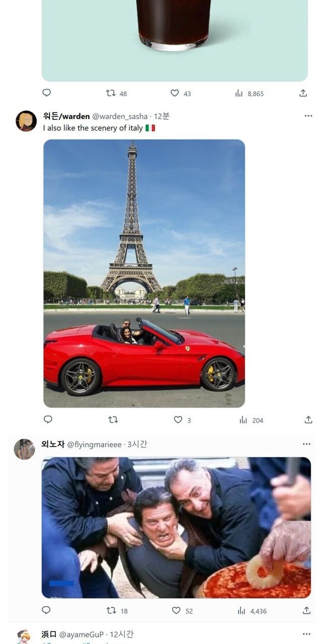322x644 pixels.
Task: Retweet the Eiffel Tower Ferrari tweet
Action: (113, 420)
